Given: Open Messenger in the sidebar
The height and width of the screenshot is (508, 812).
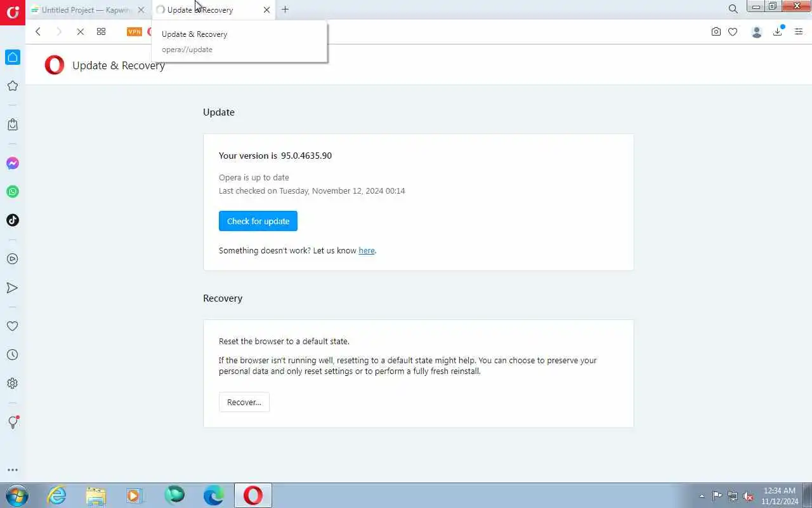Looking at the screenshot, I should coord(13,163).
